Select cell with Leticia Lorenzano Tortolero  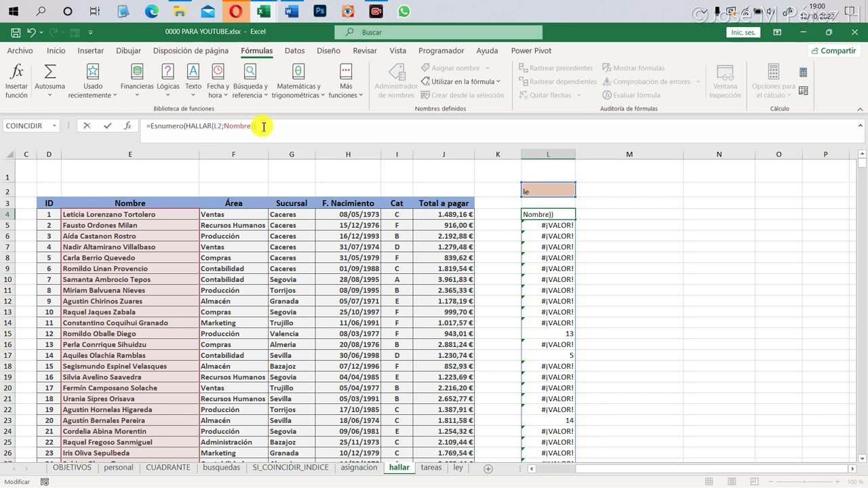click(130, 214)
